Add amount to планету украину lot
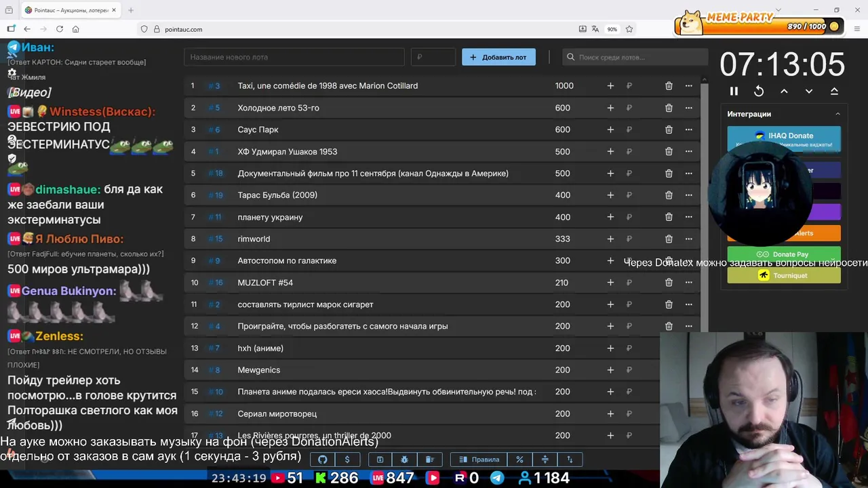 coord(610,217)
